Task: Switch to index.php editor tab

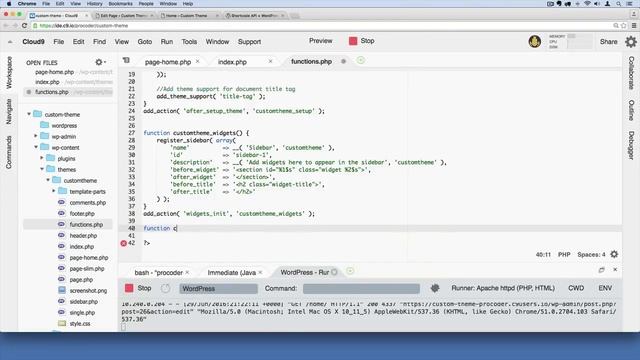Action: point(232,62)
